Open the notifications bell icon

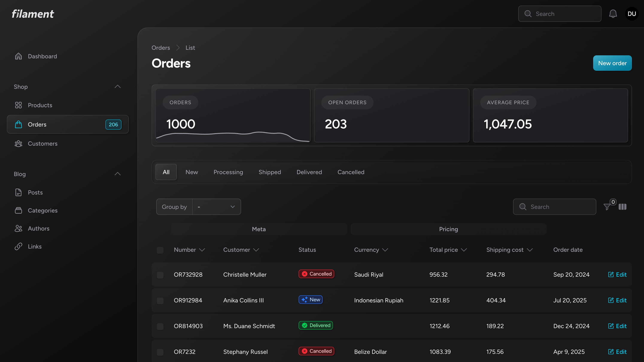(613, 14)
